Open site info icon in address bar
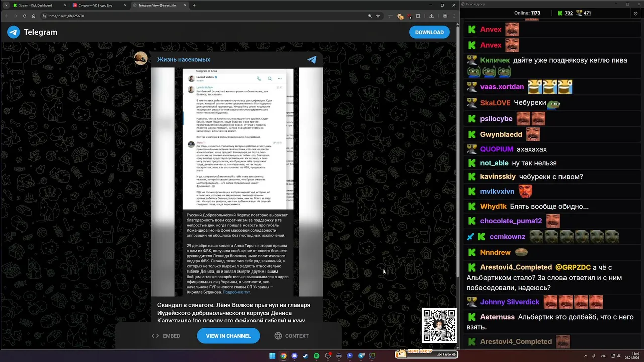The height and width of the screenshot is (362, 644). pos(45,16)
